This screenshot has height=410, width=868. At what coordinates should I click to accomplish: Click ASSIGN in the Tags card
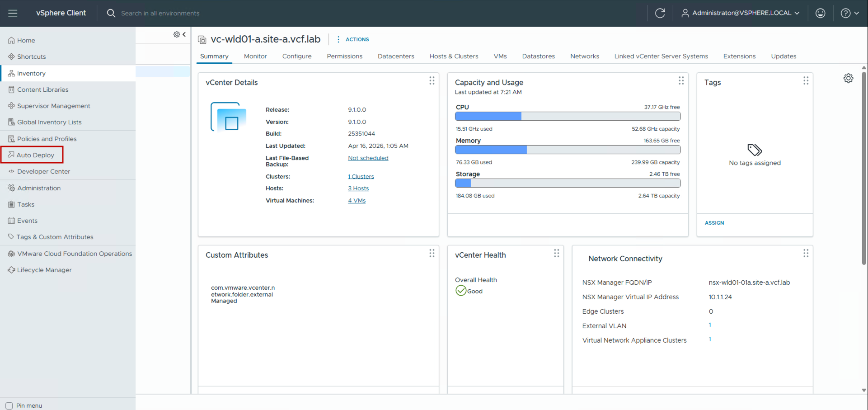[714, 223]
